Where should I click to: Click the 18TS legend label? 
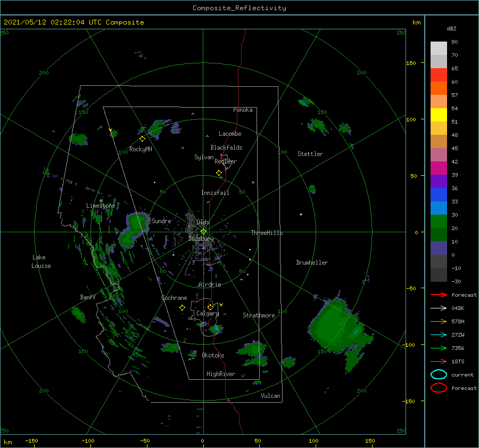[458, 362]
